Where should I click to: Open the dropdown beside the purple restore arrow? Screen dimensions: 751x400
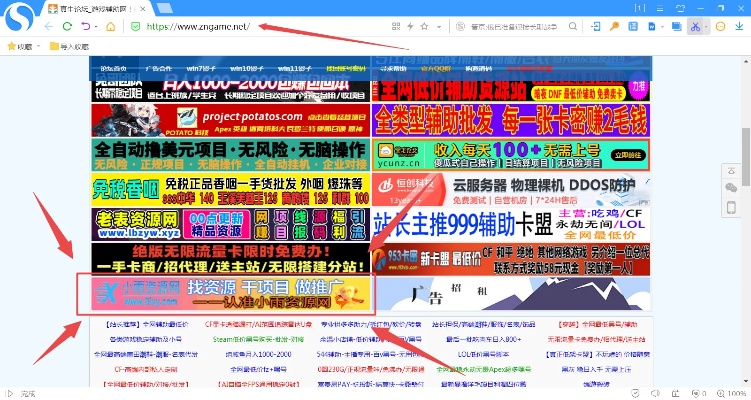click(96, 27)
